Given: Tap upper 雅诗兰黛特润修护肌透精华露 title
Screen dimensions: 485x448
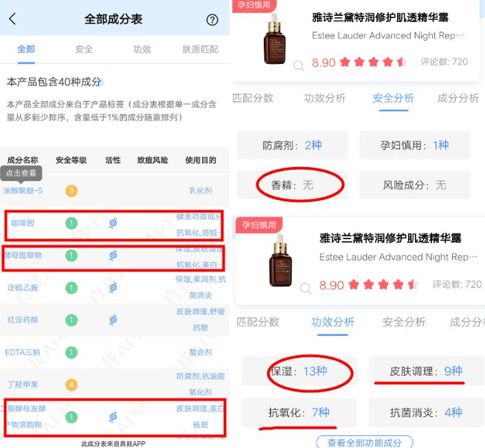Looking at the screenshot, I should click(380, 18).
